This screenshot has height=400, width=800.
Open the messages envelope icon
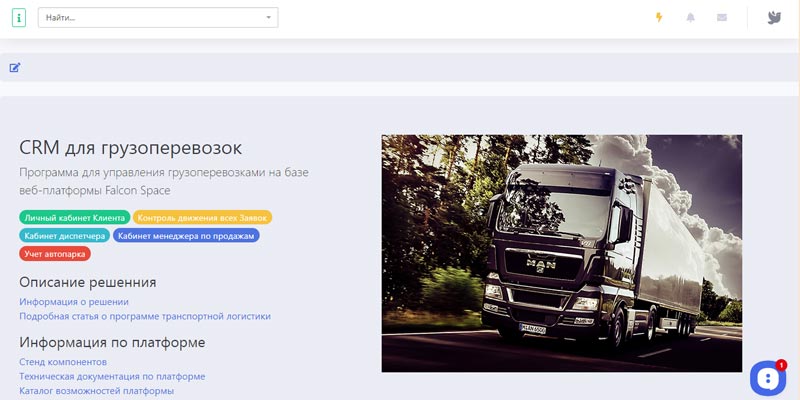tap(721, 17)
